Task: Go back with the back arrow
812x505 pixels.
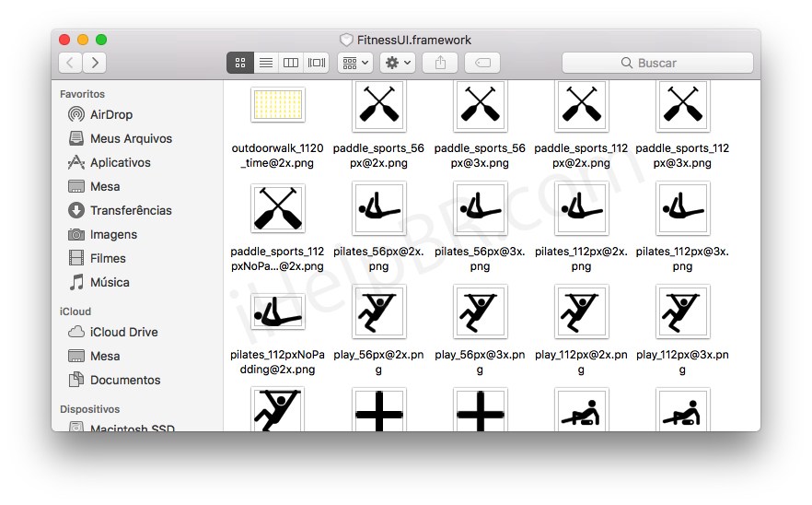Action: coord(70,63)
